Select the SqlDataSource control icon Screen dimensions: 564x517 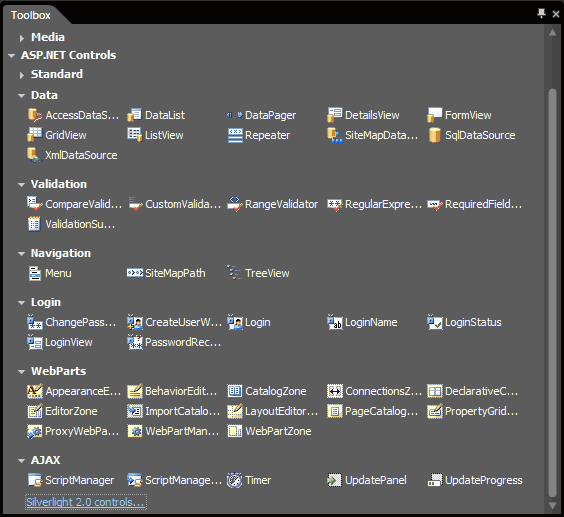(435, 135)
